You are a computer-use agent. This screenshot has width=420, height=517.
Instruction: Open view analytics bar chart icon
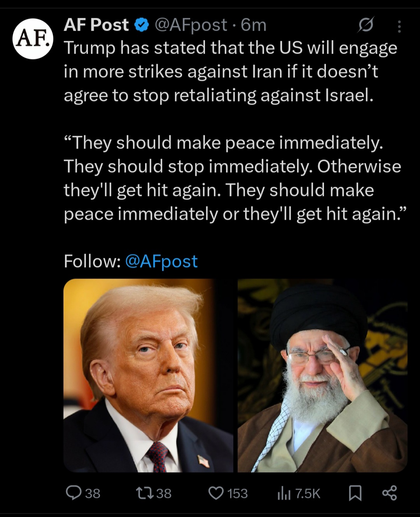pyautogui.click(x=284, y=493)
